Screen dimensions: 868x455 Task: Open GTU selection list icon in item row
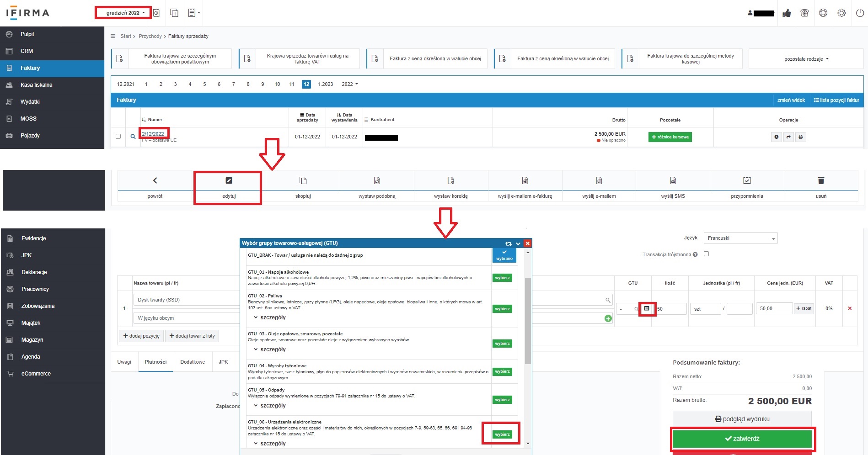click(x=647, y=309)
